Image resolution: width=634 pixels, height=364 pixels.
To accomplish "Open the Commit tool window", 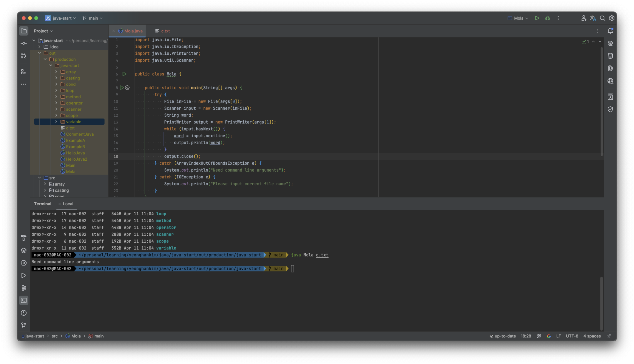I will click(x=24, y=44).
